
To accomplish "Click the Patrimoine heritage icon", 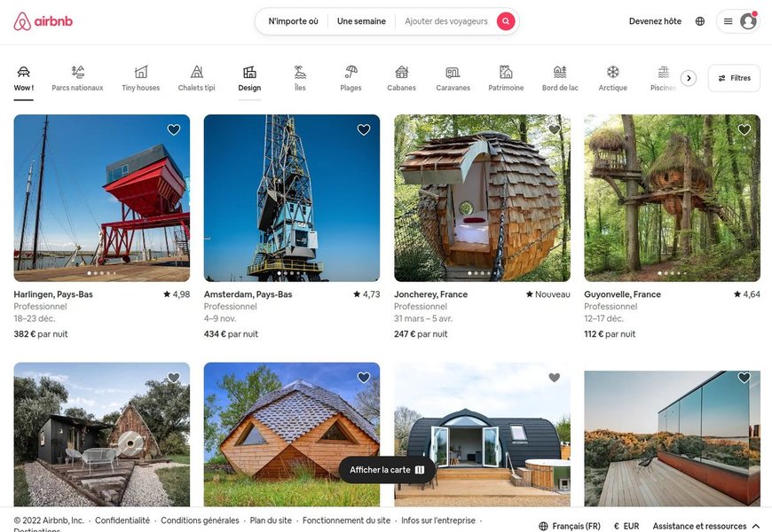I will 506,73.
